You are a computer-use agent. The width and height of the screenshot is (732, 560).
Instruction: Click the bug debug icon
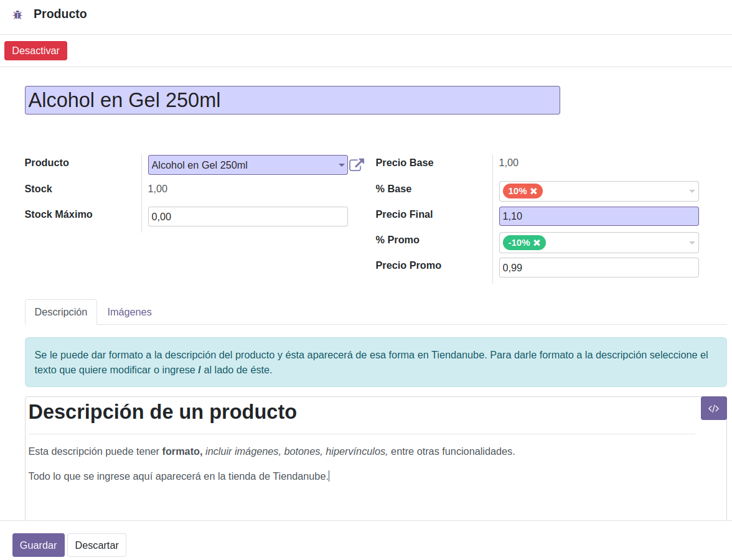pos(17,14)
